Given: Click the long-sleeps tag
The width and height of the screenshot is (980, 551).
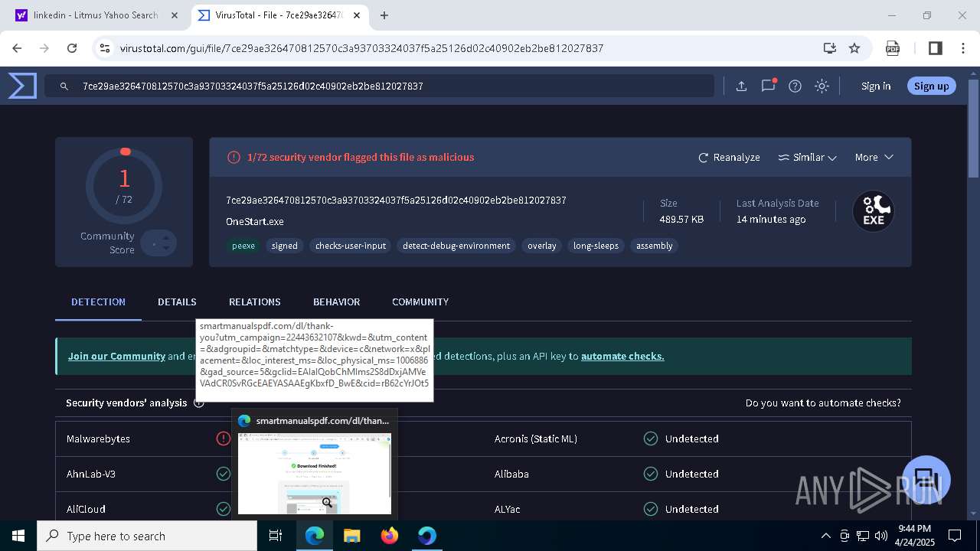Looking at the screenshot, I should pos(596,246).
